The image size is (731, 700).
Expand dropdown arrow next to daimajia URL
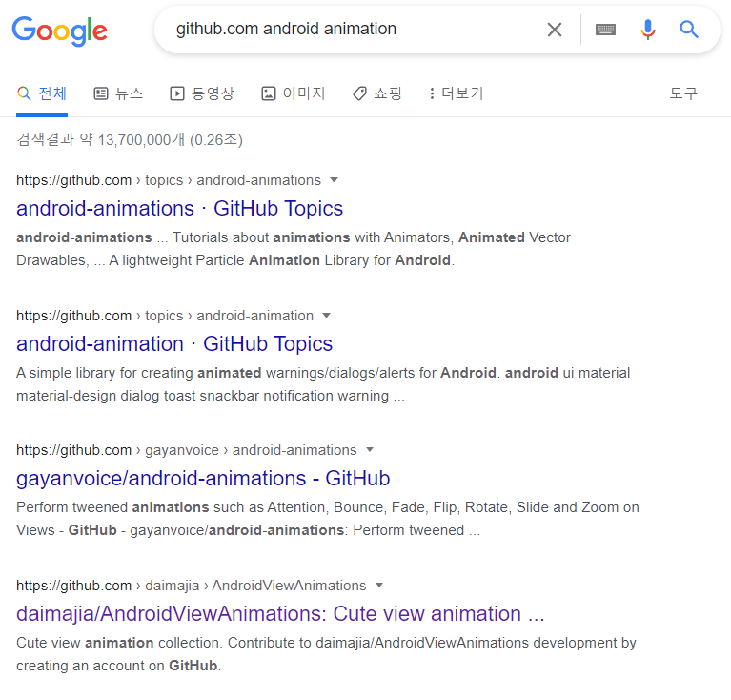[379, 586]
